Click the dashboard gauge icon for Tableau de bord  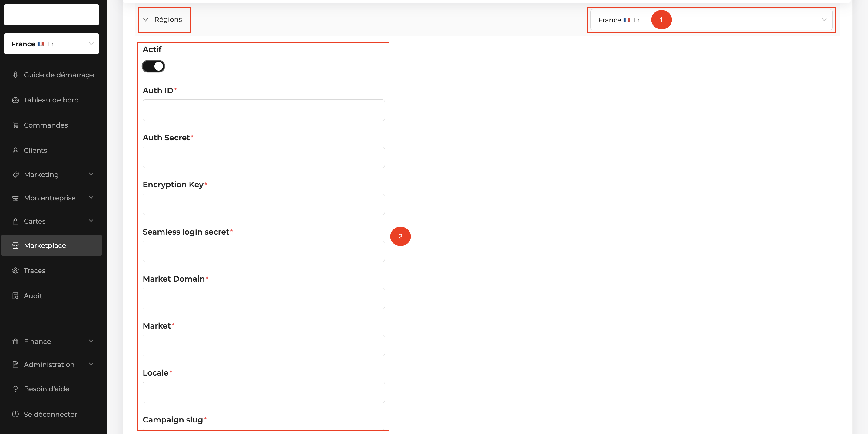(x=15, y=100)
